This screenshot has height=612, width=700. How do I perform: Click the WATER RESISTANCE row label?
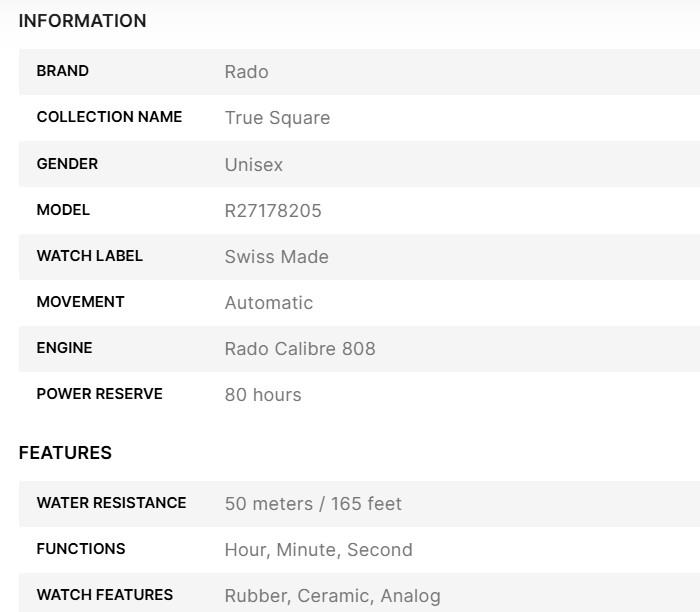(111, 503)
